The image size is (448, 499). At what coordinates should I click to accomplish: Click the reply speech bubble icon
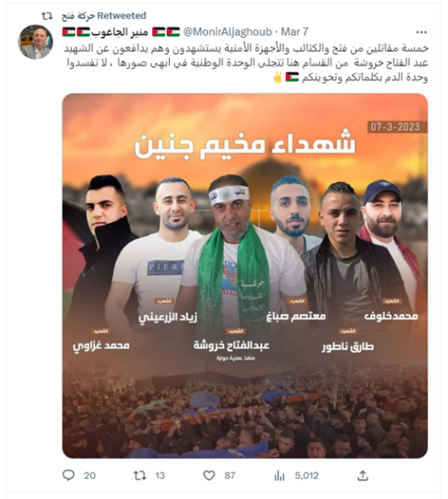click(68, 475)
